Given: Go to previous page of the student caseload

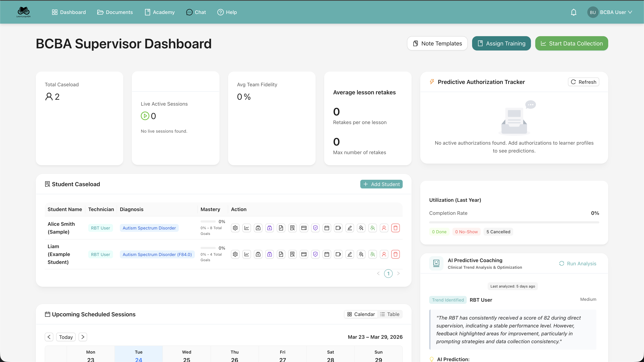Looking at the screenshot, I should 378,273.
